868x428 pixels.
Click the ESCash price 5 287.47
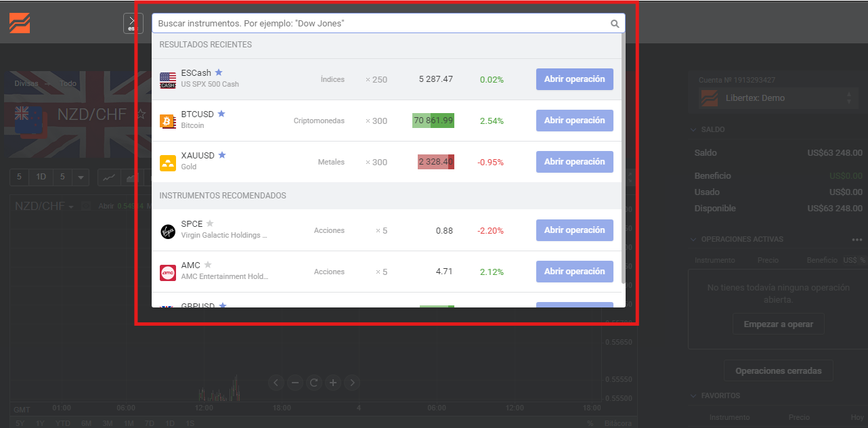click(x=436, y=79)
